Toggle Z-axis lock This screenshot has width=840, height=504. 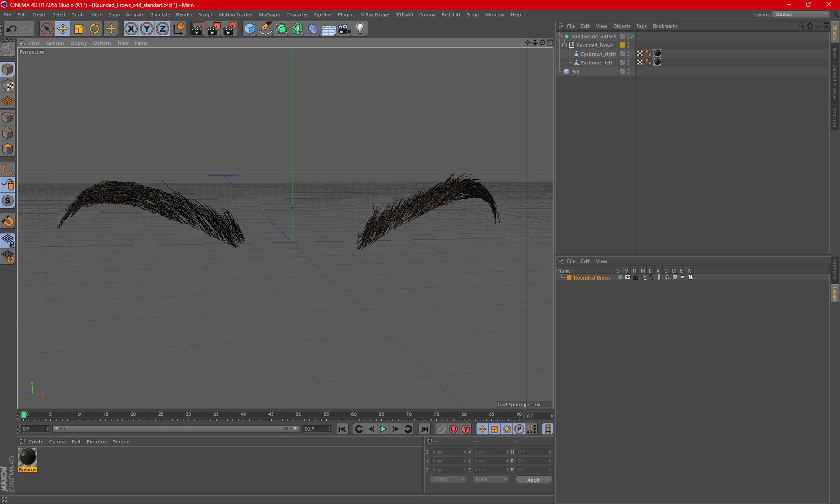click(162, 29)
